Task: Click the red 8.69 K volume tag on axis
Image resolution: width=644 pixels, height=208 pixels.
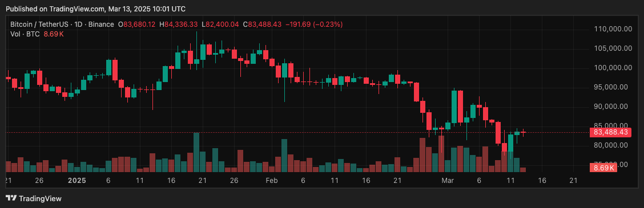Action: 603,168
